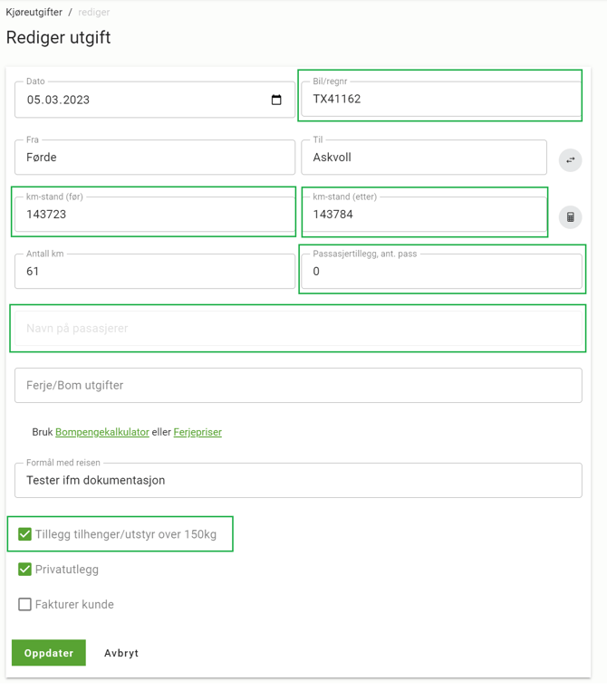Go back to Kjøreutgifter breadcrumb

tap(34, 12)
